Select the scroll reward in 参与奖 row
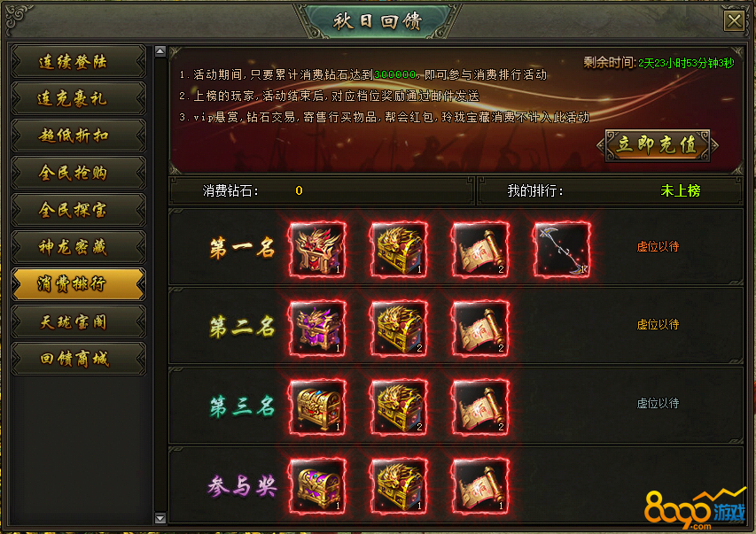The image size is (756, 534). click(480, 486)
